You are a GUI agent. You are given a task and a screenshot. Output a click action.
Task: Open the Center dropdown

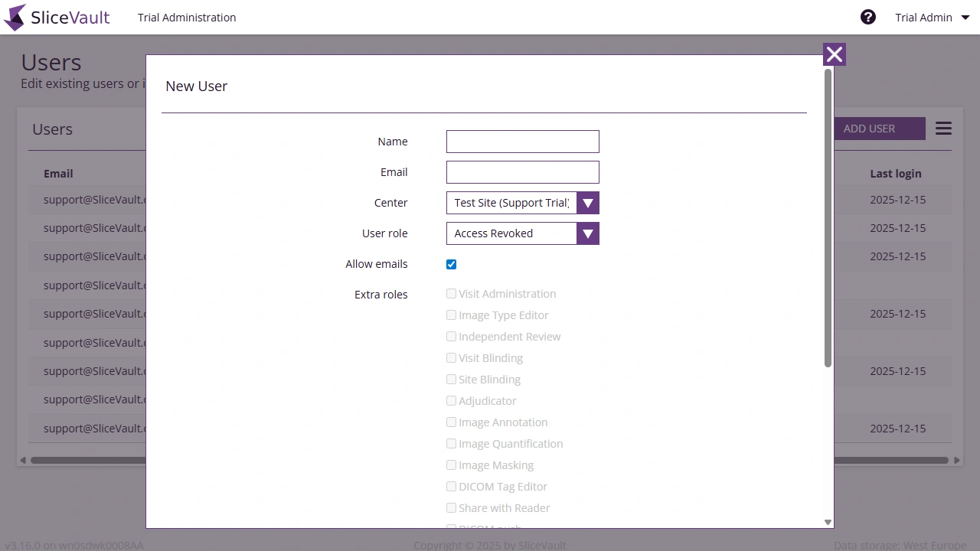click(x=587, y=203)
